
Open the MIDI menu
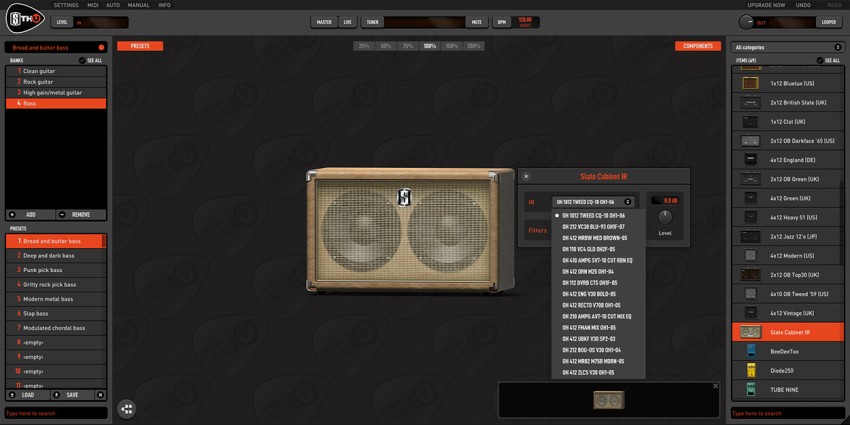(93, 5)
